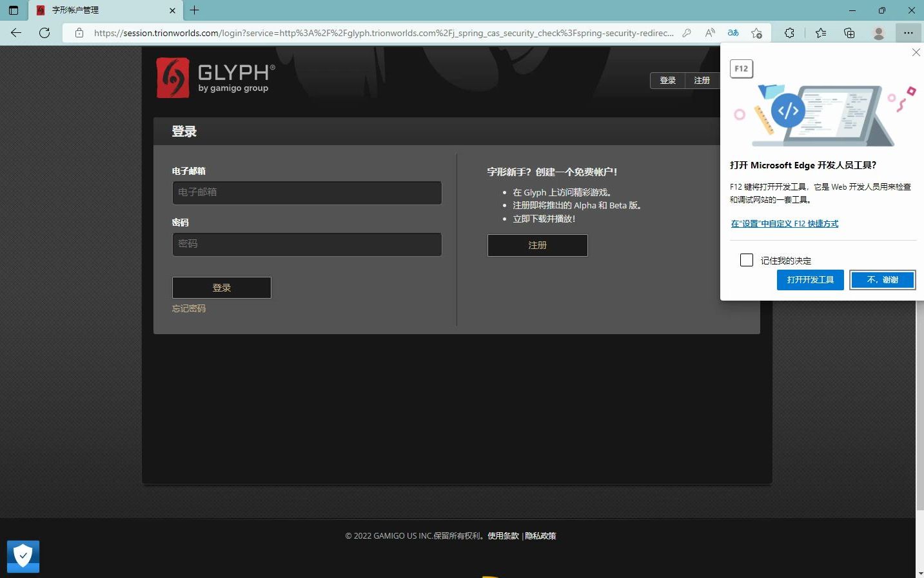This screenshot has height=578, width=924.
Task: Open the Favorites list icon
Action: point(821,33)
